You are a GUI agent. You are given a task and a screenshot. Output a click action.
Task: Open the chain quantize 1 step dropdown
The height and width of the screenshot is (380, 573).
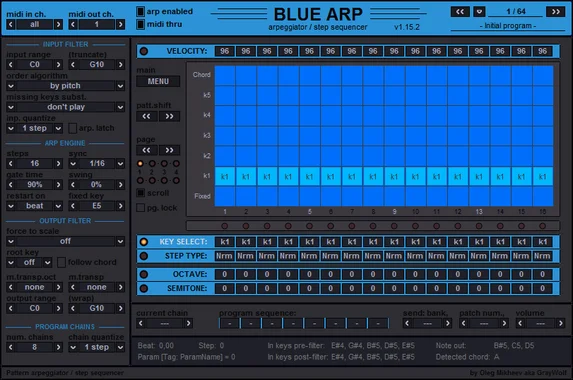[97, 347]
